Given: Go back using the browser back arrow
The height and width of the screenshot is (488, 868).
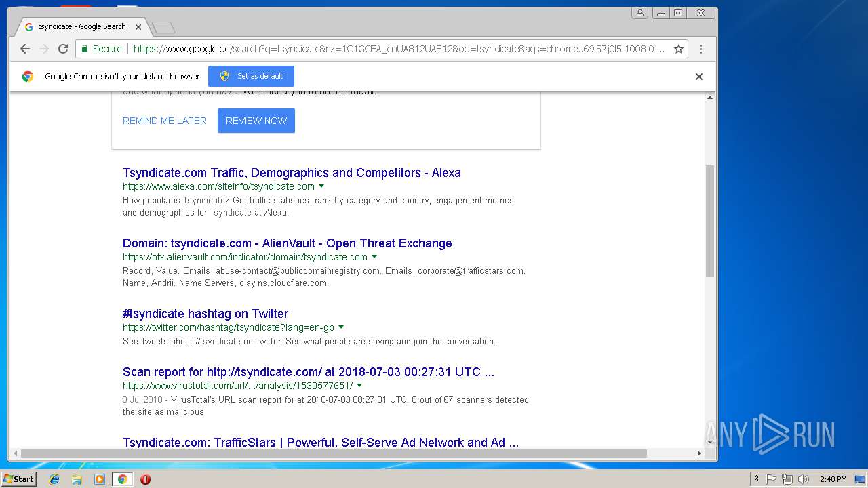Looking at the screenshot, I should [25, 49].
